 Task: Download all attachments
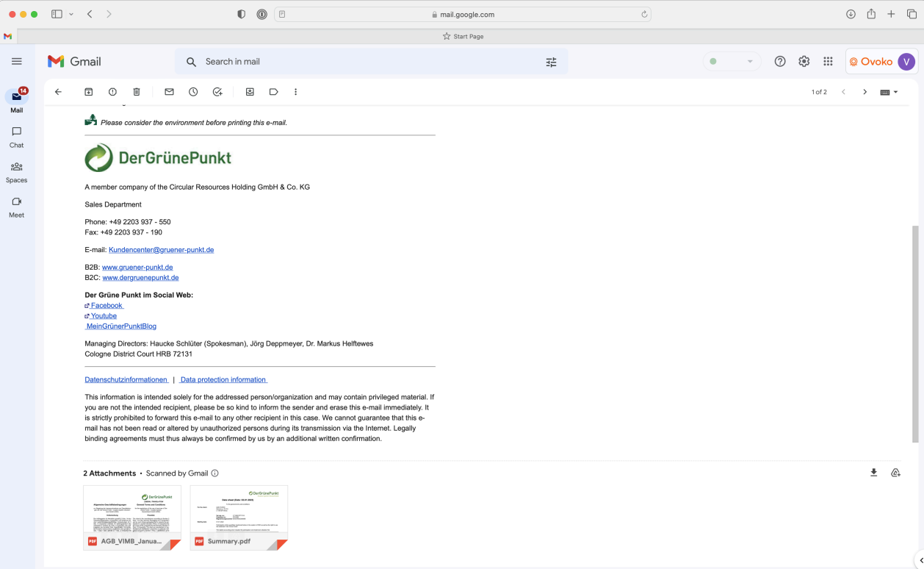click(x=873, y=473)
